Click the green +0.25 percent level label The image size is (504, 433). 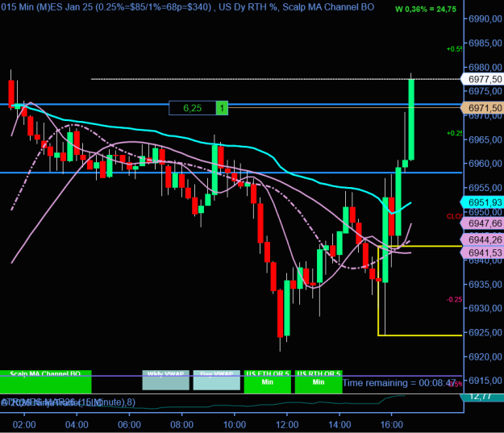click(x=455, y=133)
